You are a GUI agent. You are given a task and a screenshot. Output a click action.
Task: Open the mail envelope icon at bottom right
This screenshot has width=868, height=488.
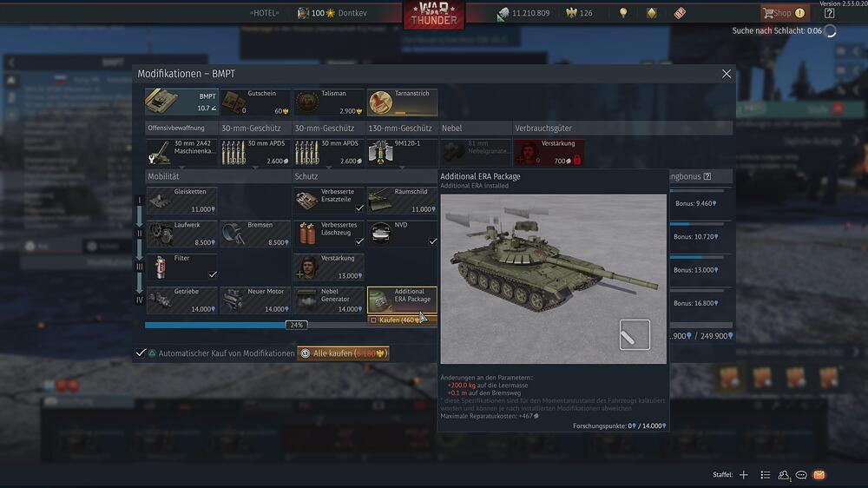click(819, 475)
